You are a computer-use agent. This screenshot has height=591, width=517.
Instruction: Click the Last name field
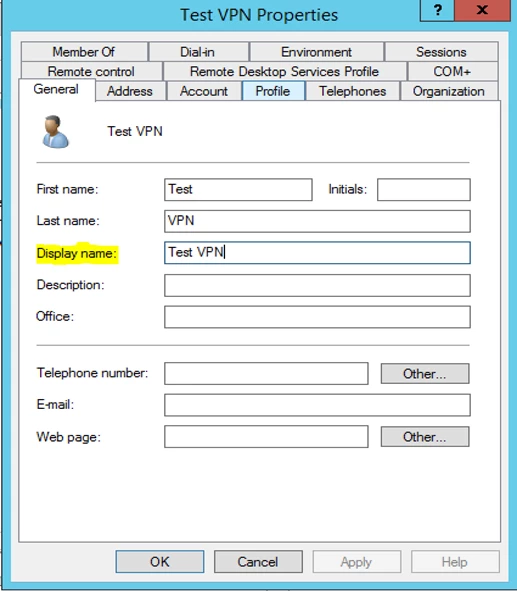tap(317, 221)
